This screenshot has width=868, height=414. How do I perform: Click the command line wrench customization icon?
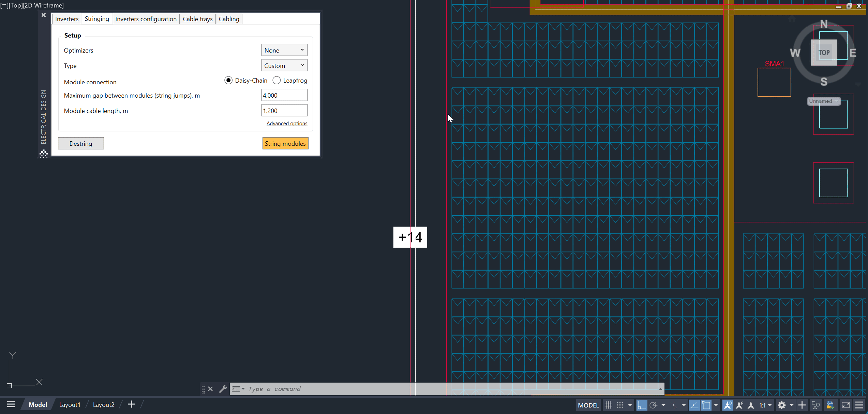[x=223, y=389]
